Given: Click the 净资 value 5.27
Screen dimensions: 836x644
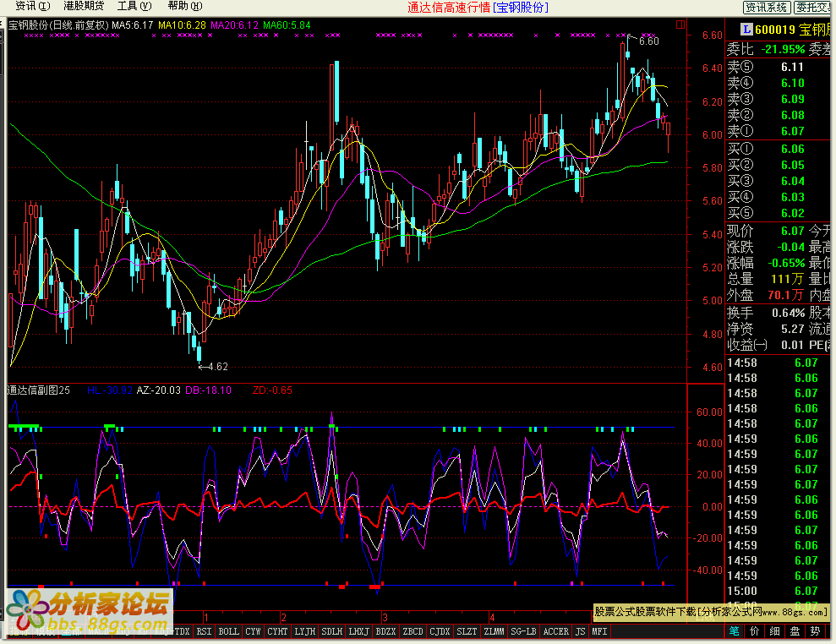Looking at the screenshot, I should click(792, 329).
